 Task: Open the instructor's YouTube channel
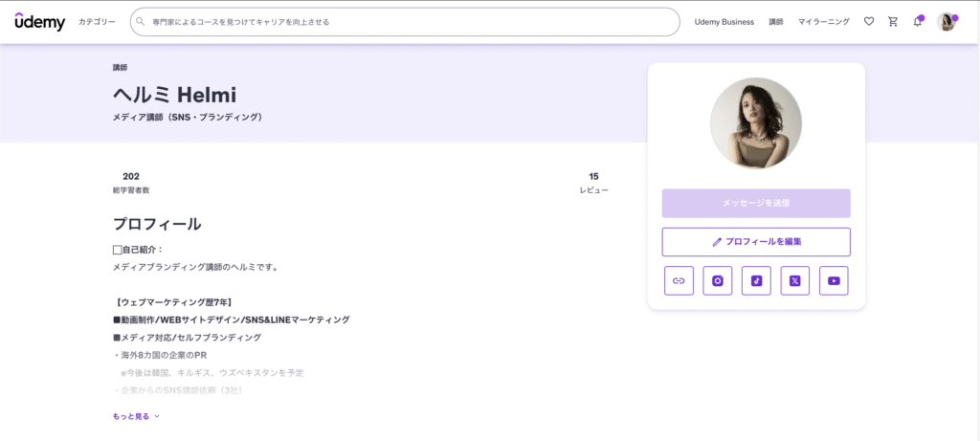834,280
